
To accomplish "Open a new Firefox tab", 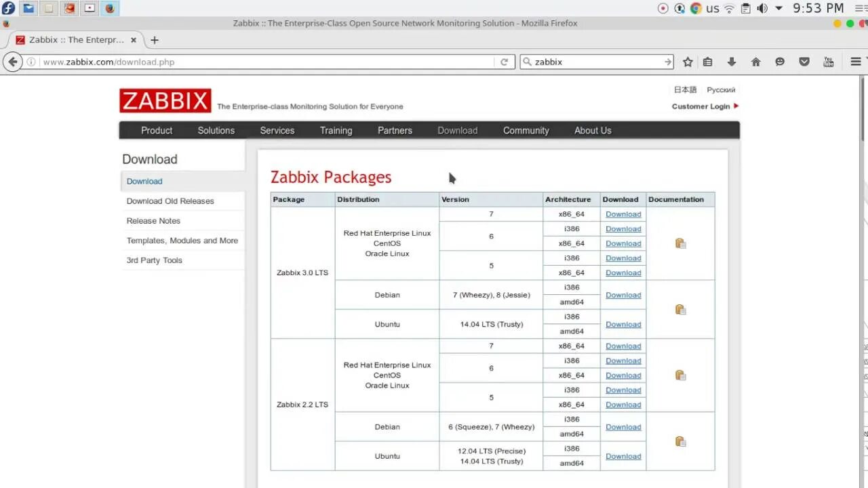I will [x=155, y=40].
